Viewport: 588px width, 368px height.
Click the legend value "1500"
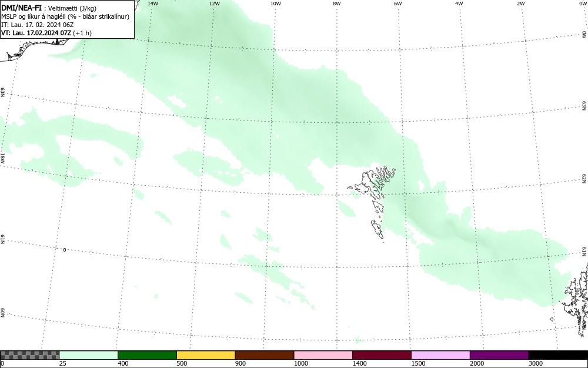419,363
